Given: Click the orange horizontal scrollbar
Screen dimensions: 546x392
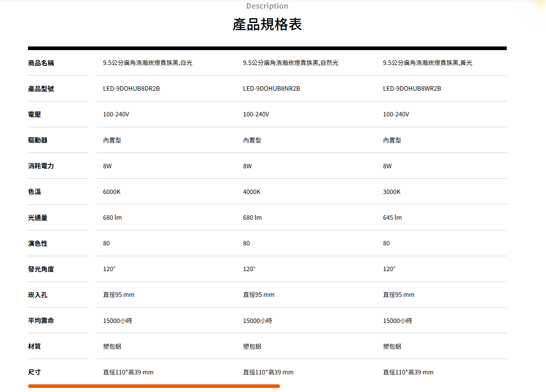Looking at the screenshot, I should pos(154,386).
